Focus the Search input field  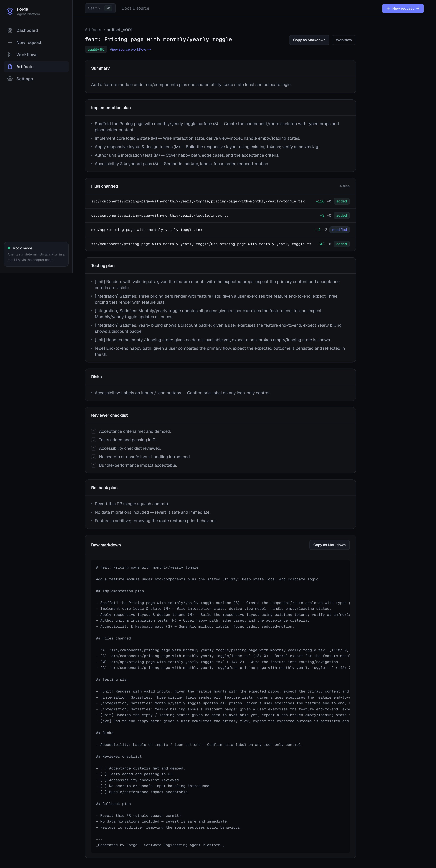click(x=100, y=8)
